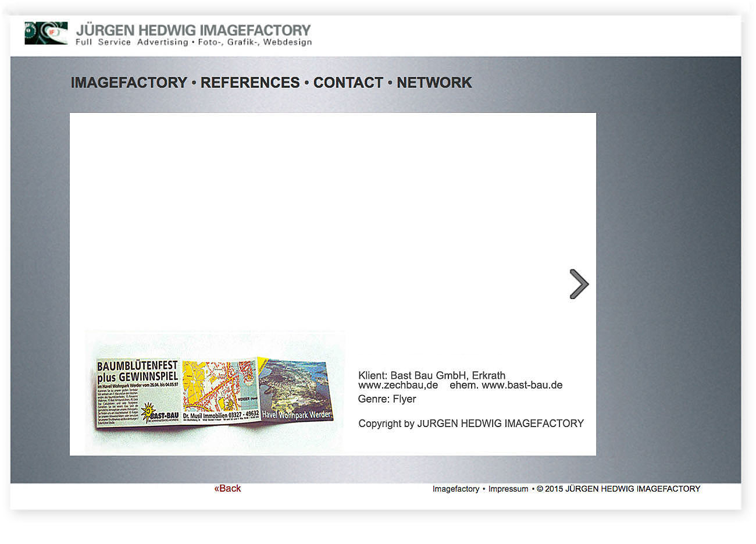756x544 pixels.
Task: Click the Imagefactory eye logo icon
Action: [46, 33]
